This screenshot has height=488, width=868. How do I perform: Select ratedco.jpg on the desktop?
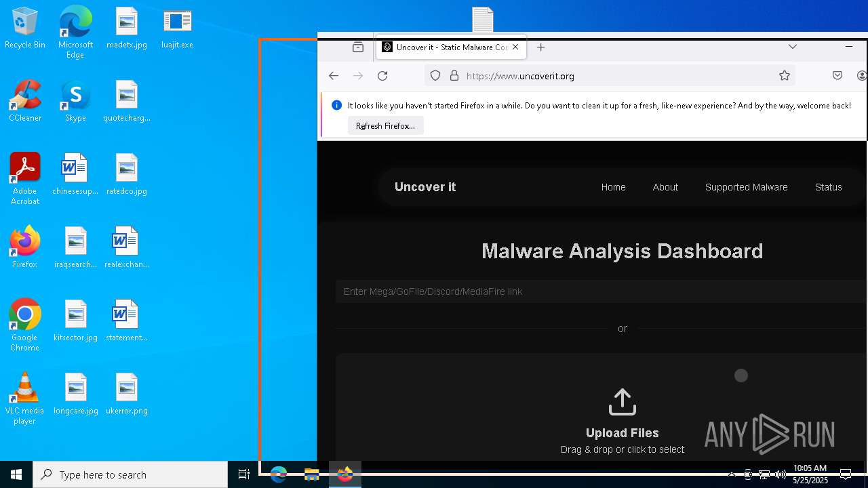[127, 175]
